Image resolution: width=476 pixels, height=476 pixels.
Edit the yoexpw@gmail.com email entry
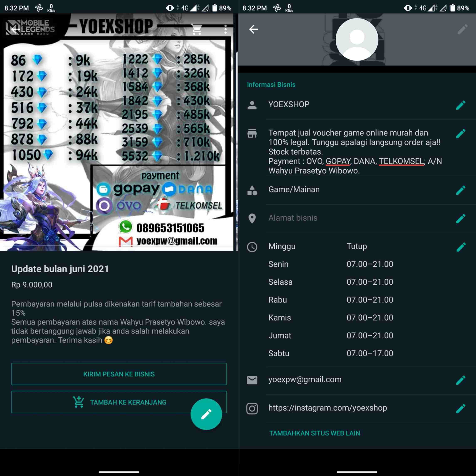tap(460, 380)
